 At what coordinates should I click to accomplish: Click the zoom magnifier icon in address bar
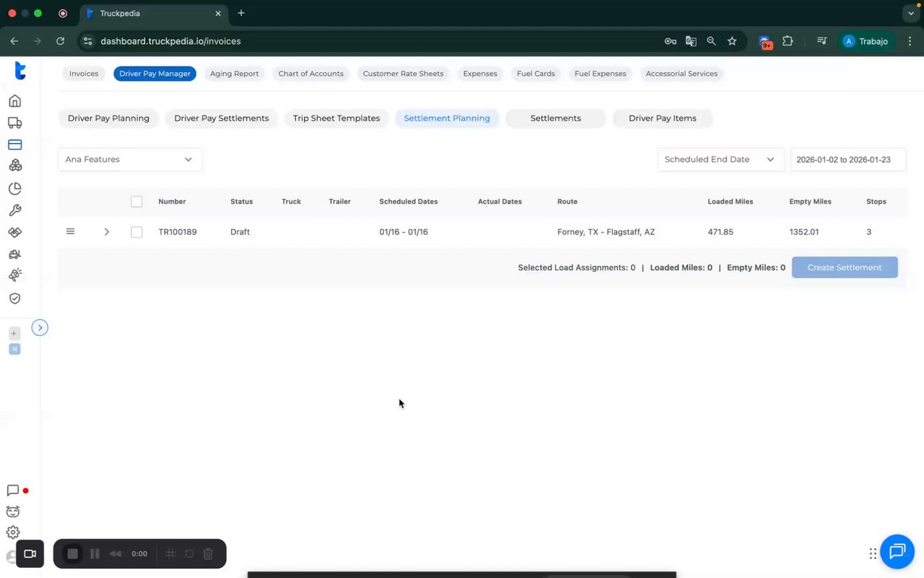pyautogui.click(x=711, y=41)
